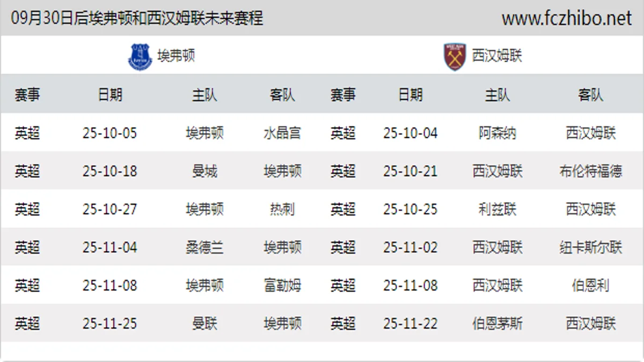Viewport: 644px width, 362px height.
Task: Click 伯恩利 away team entry
Action: tap(590, 285)
